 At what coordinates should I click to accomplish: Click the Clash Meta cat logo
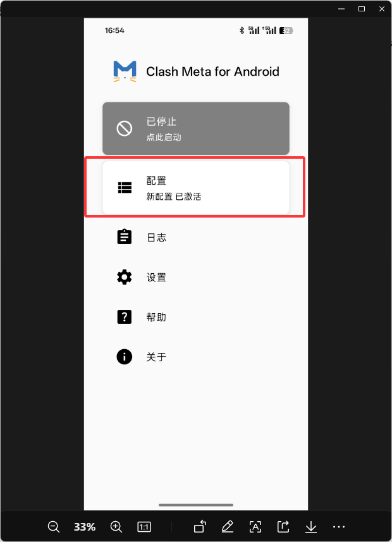coord(125,71)
